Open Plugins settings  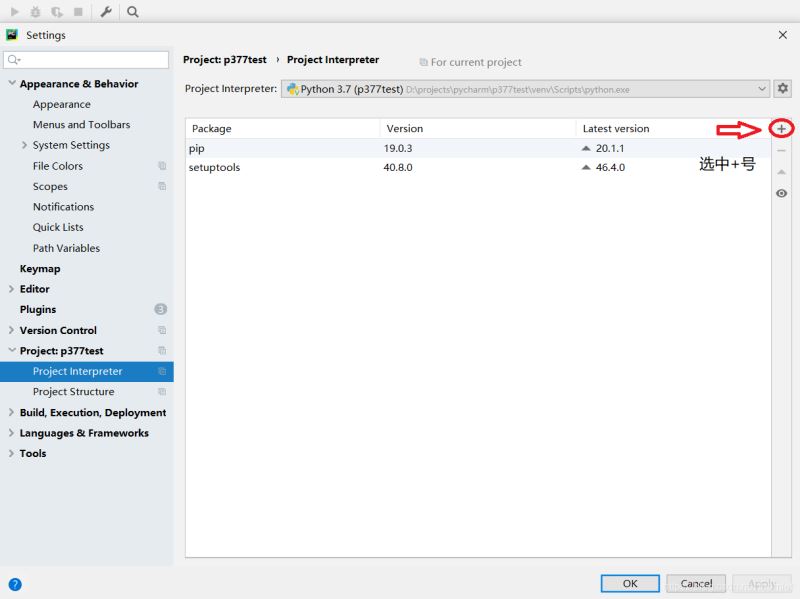pos(38,309)
